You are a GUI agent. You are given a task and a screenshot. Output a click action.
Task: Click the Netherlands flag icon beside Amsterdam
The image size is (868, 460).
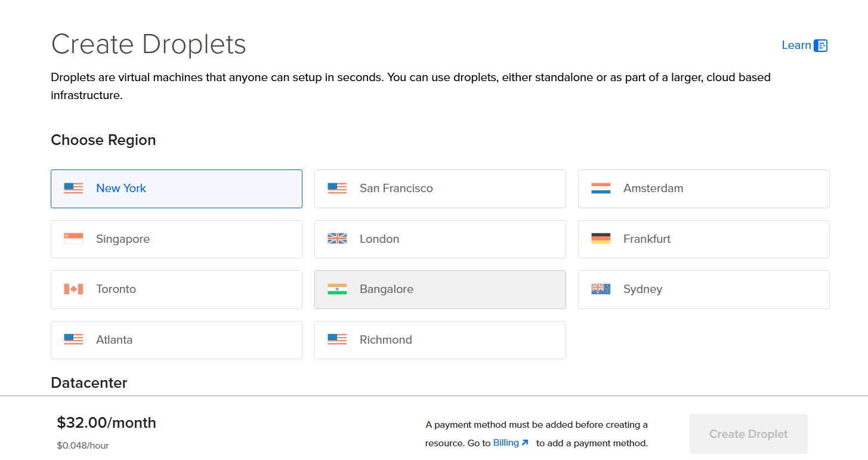[x=601, y=189]
